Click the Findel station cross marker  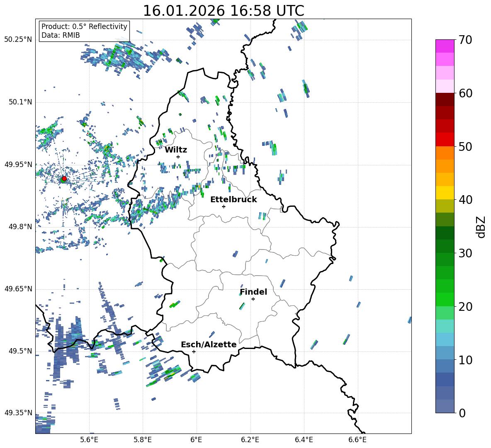[x=253, y=299]
